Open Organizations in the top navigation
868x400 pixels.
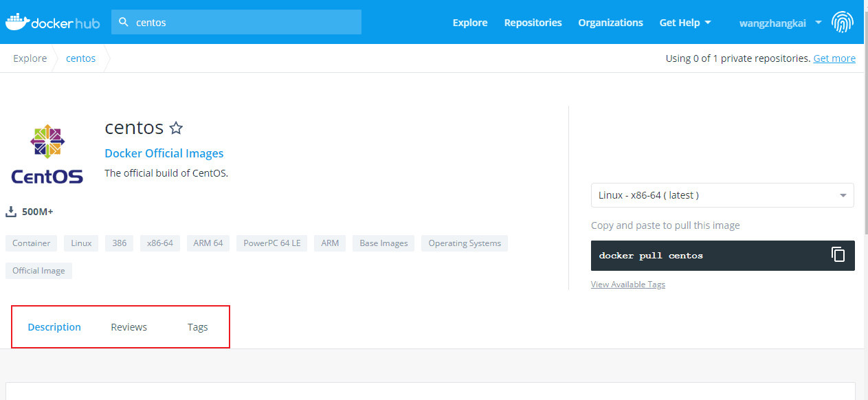(x=610, y=23)
